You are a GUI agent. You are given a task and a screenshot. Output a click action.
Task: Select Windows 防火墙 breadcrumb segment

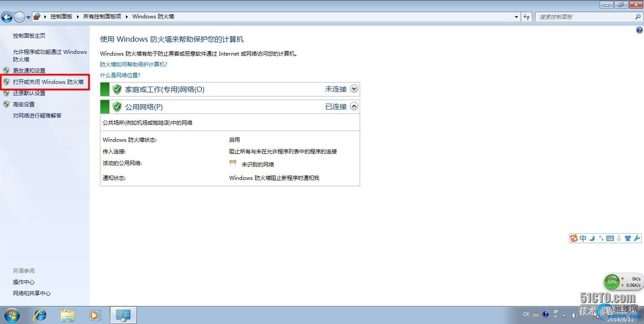153,17
